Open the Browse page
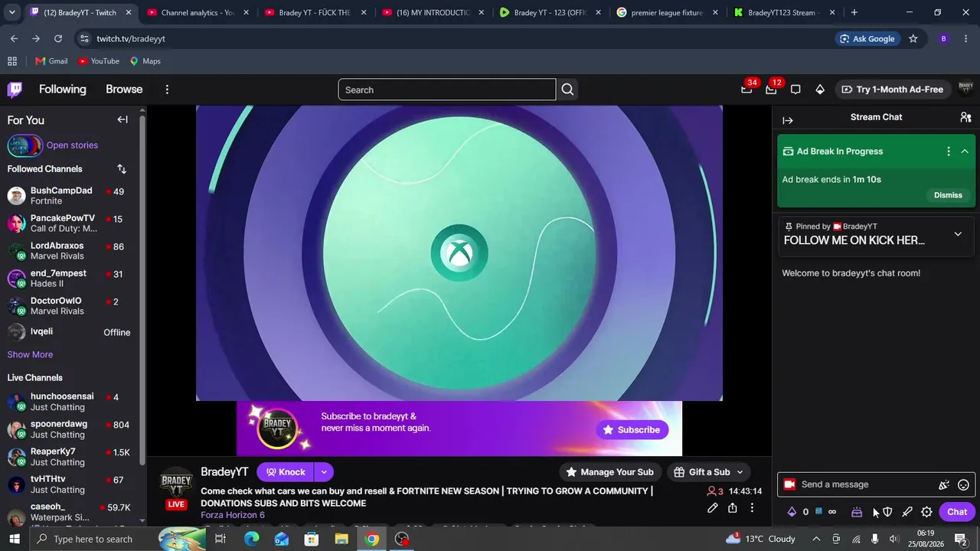 click(x=124, y=90)
